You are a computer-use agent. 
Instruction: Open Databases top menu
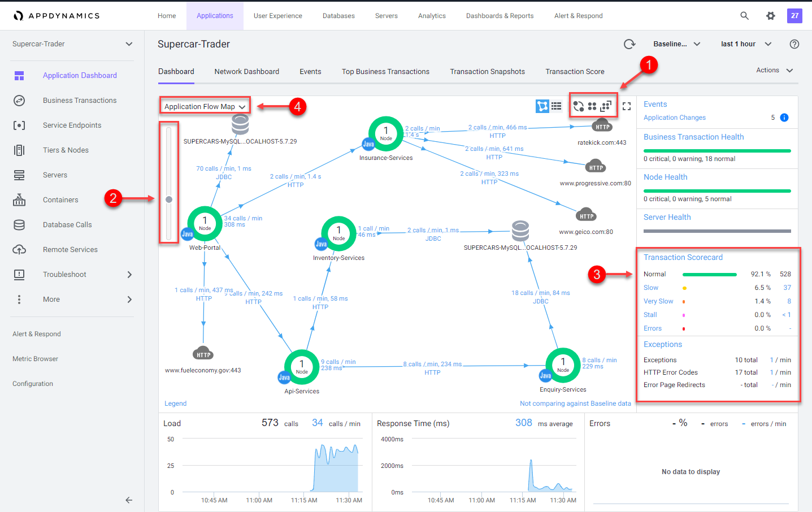click(x=338, y=16)
